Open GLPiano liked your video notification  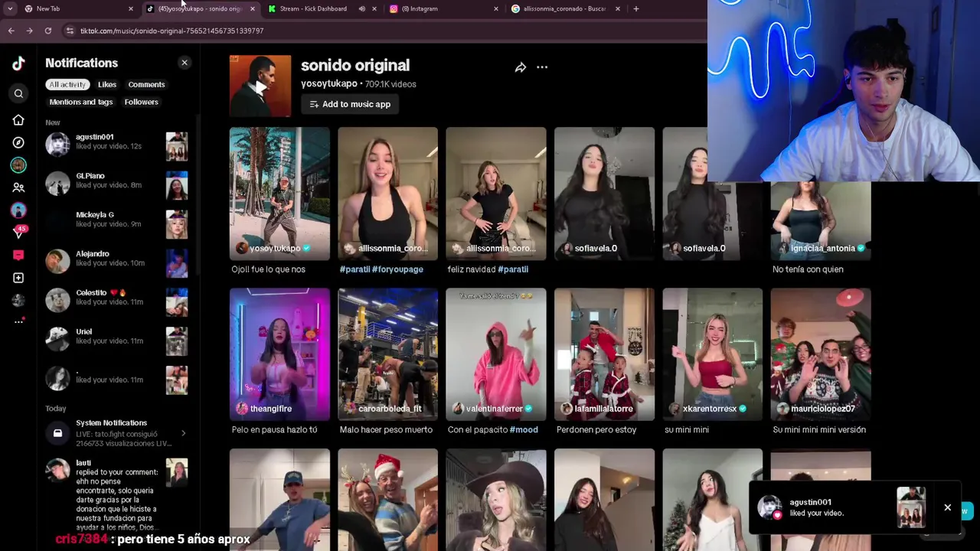116,183
